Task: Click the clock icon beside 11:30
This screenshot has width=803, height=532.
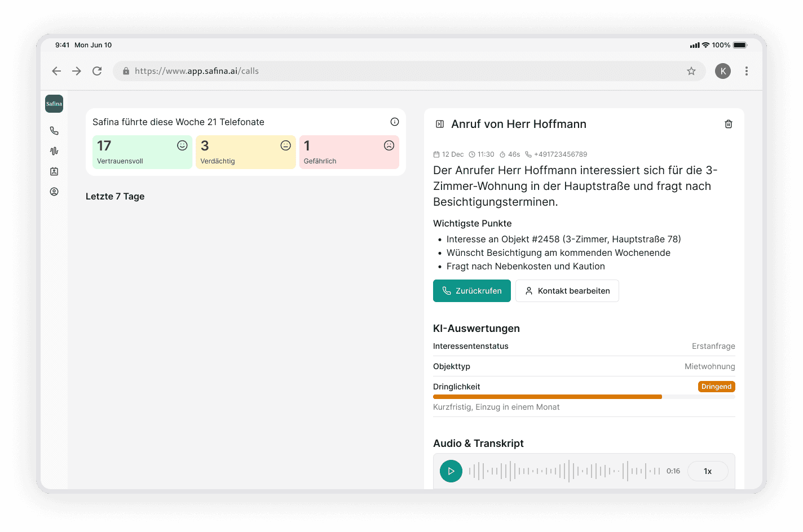Action: 472,154
